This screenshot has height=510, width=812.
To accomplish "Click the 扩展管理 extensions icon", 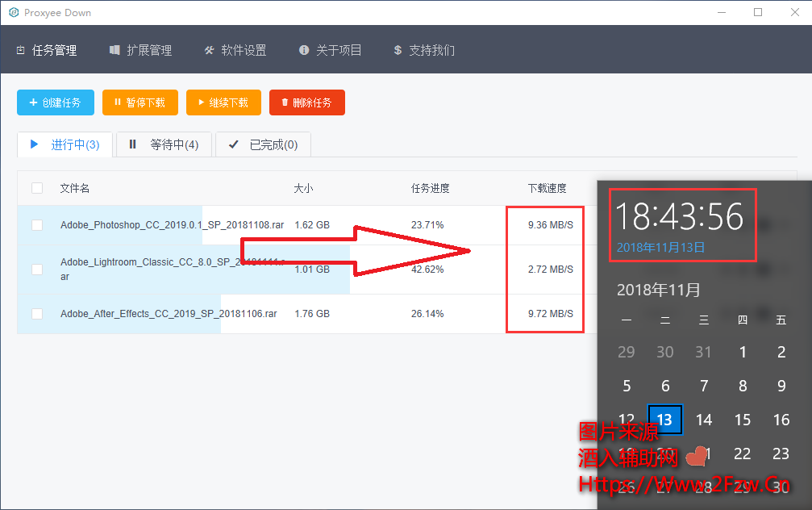I will tap(115, 50).
